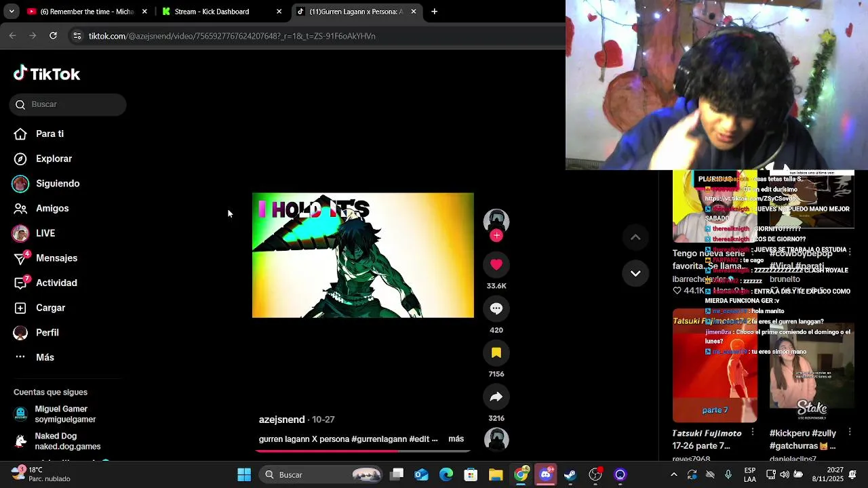Open options for Tatsuki Fujimoto video

coord(753,432)
